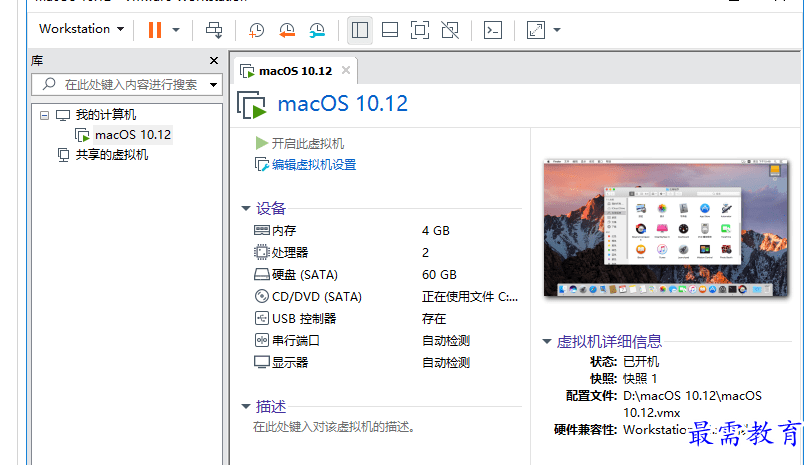
Task: Toggle the thumbnail bar view icon
Action: (390, 30)
